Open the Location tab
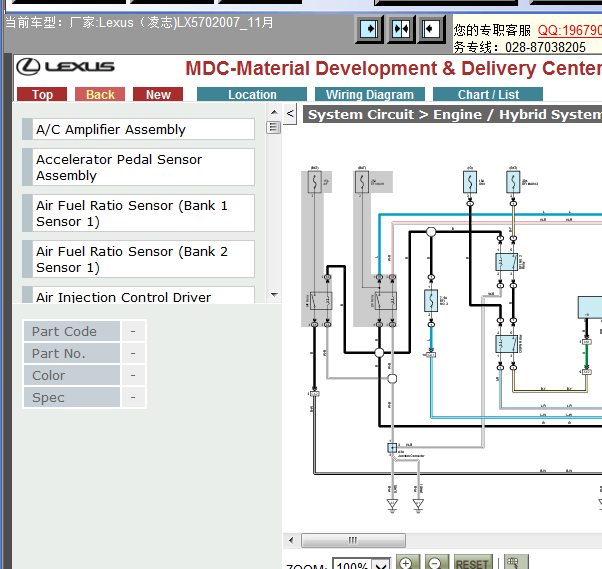The height and width of the screenshot is (569, 602). (x=252, y=94)
